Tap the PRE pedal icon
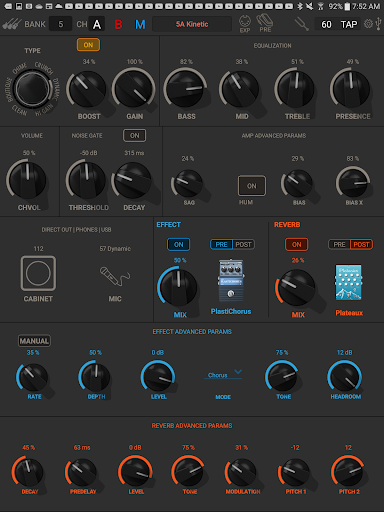 [x=265, y=23]
